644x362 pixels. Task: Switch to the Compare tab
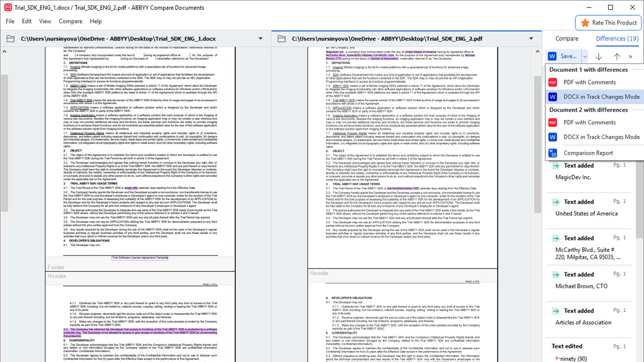567,39
